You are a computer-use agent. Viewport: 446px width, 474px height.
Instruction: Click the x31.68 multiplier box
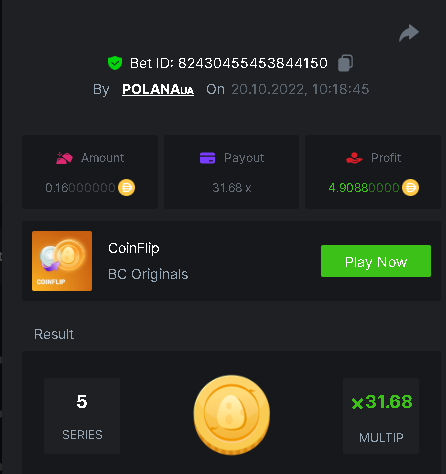pyautogui.click(x=381, y=416)
